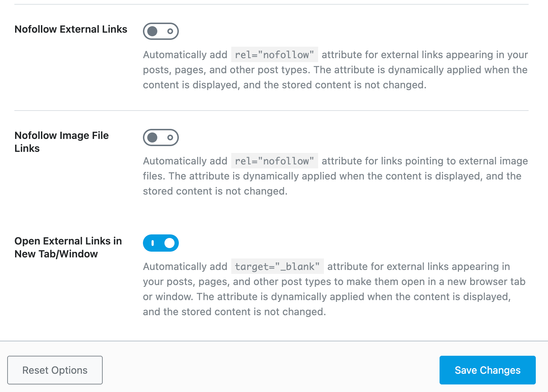
Task: Click the knob of the blue active toggle
Action: pos(169,243)
